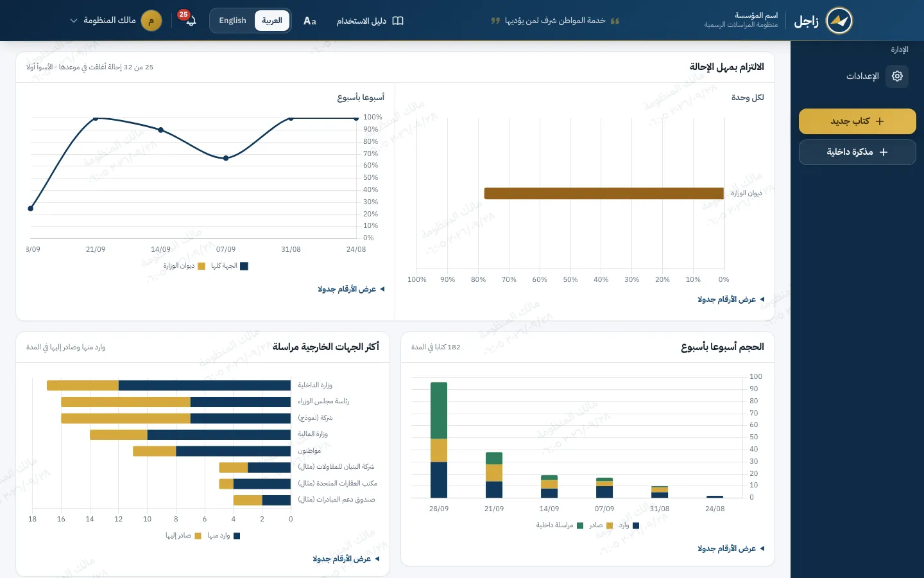Switch language to العربية
Screen dimensions: 924x578
pos(272,21)
